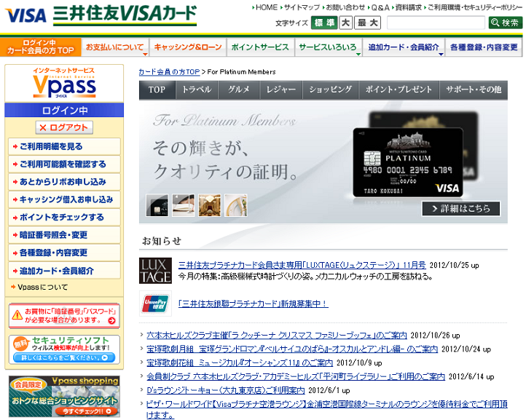Image resolution: width=526 pixels, height=420 pixels.
Task: Select the 標準 text size option
Action: [324, 23]
